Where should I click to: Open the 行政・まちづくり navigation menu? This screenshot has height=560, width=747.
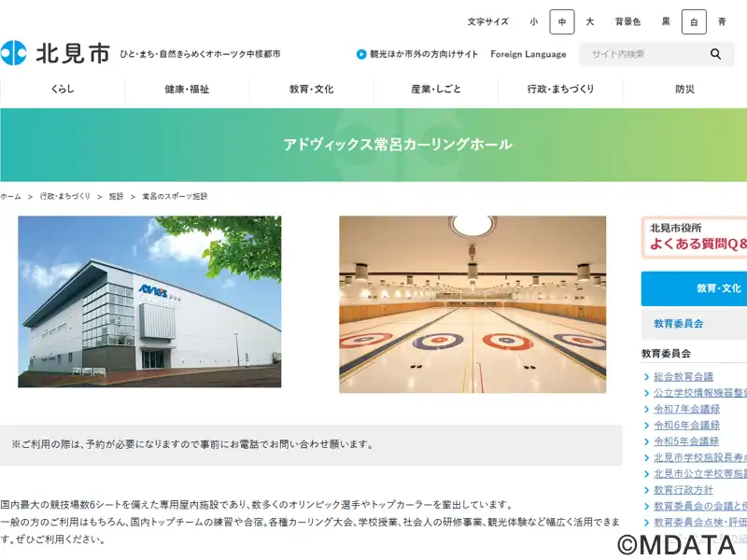pos(560,89)
